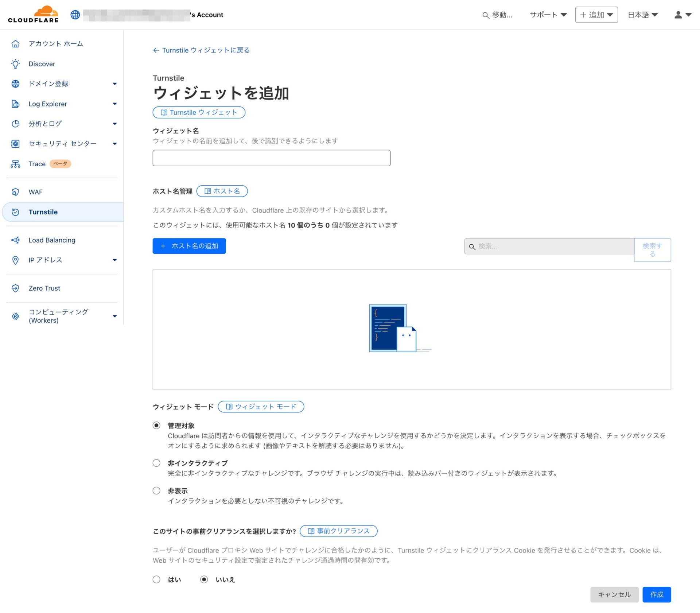Click the Trace network icon
This screenshot has width=700, height=613.
[x=15, y=164]
